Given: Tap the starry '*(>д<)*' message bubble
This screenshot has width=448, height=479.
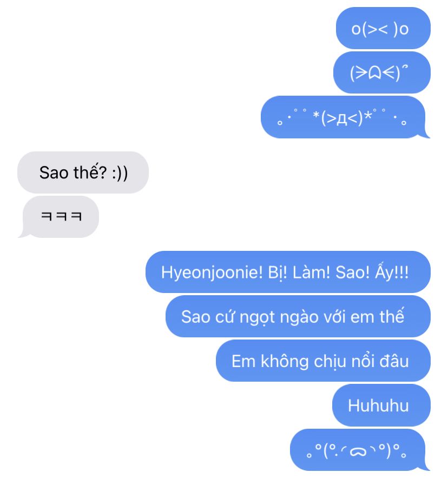Looking at the screenshot, I should [345, 117].
